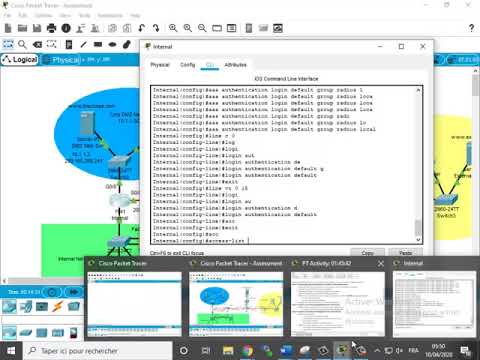This screenshot has height=360, width=480.
Task: Expand the system tray hidden icons
Action: coord(377,351)
